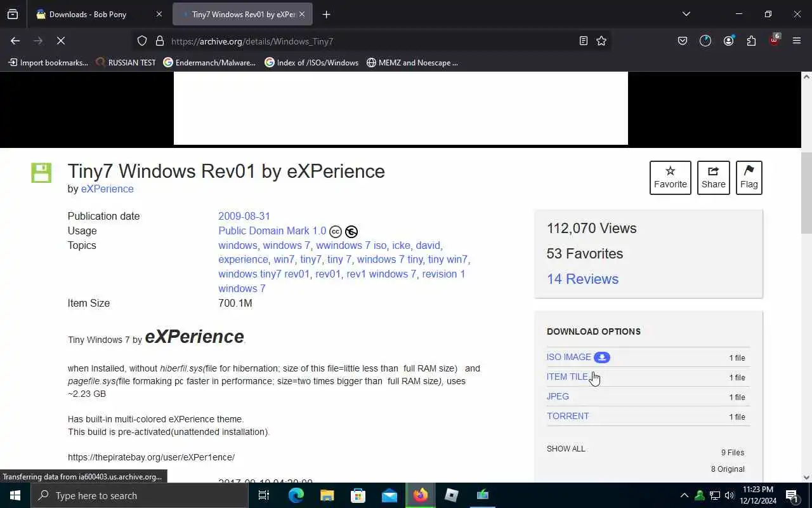Open the MEMZ and Noescape bookmark

point(412,63)
